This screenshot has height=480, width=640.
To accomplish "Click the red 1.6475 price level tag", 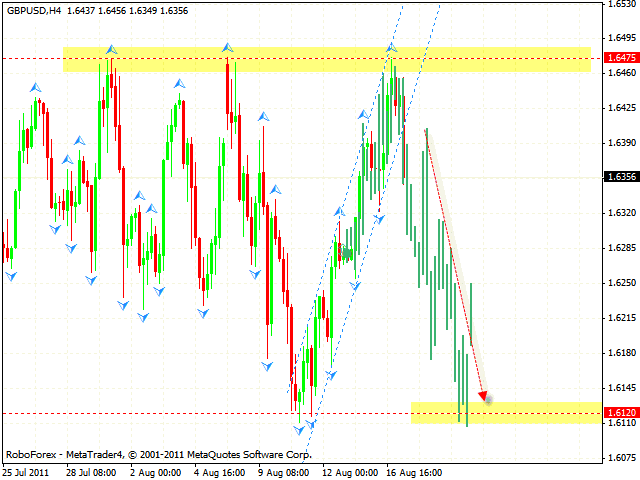I will 618,59.
